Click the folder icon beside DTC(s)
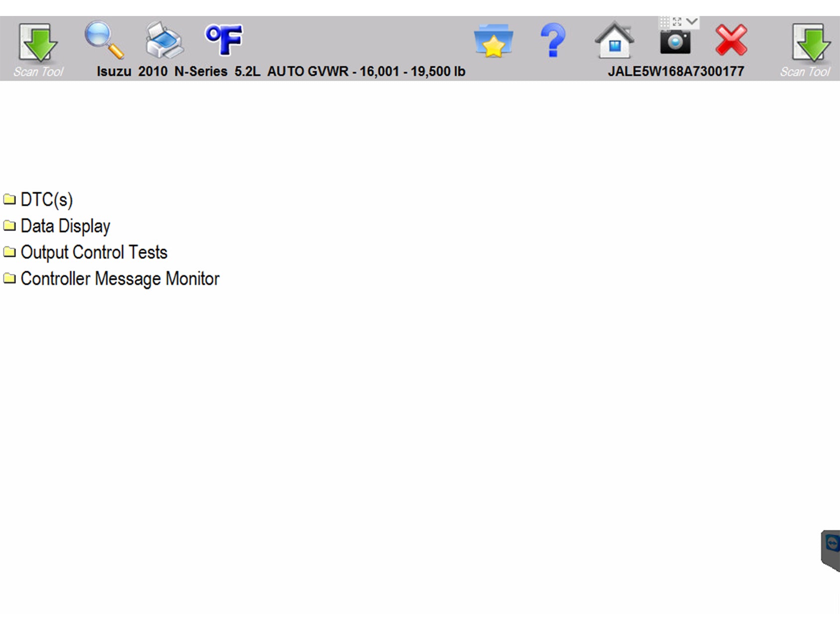This screenshot has height=630, width=840. pyautogui.click(x=9, y=199)
